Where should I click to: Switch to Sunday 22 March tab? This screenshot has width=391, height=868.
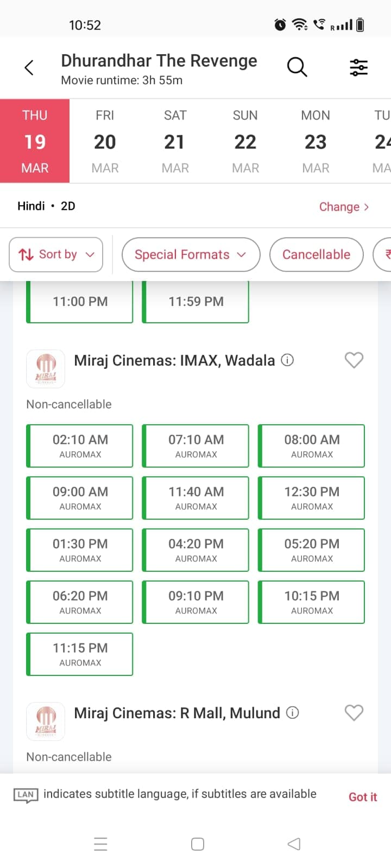click(x=245, y=141)
